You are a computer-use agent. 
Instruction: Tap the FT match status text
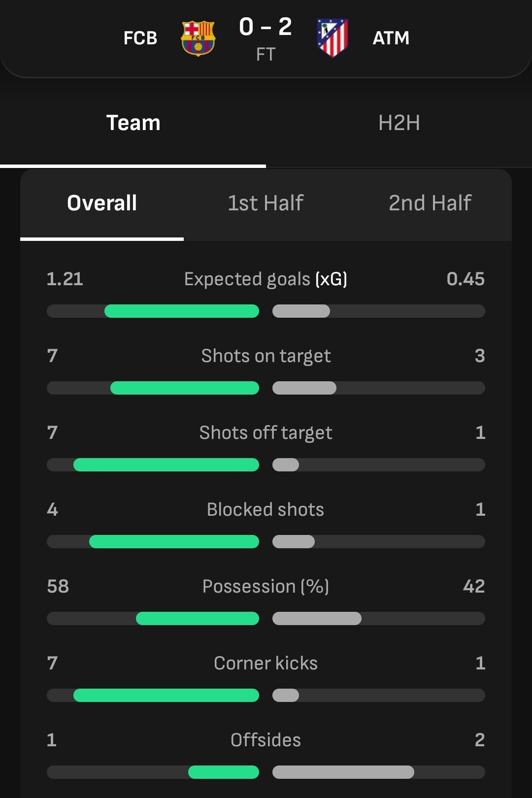266,54
